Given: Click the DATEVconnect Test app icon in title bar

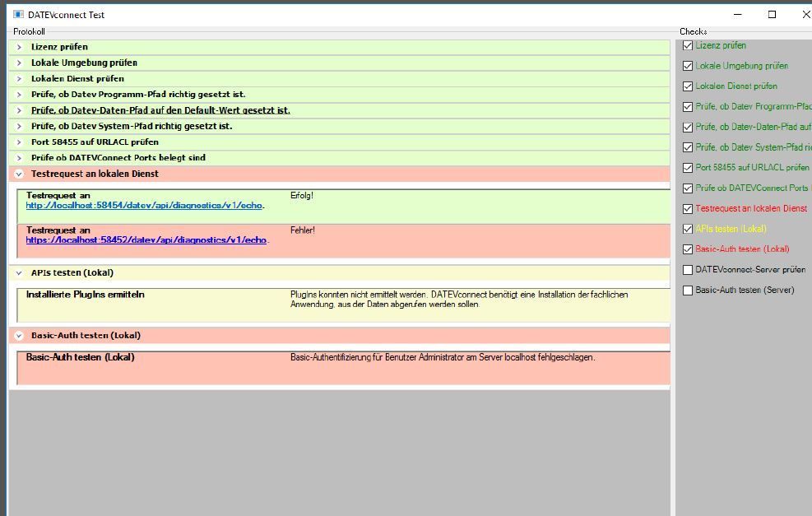Looking at the screenshot, I should 18,14.
